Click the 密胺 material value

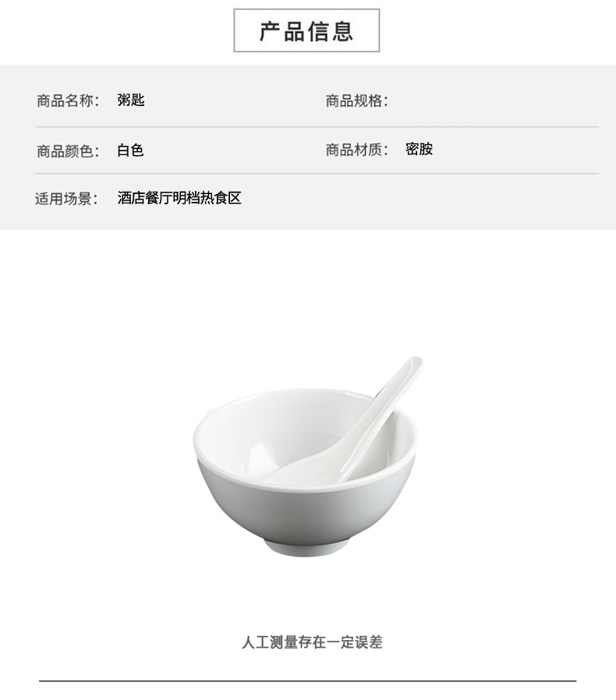[x=419, y=149]
